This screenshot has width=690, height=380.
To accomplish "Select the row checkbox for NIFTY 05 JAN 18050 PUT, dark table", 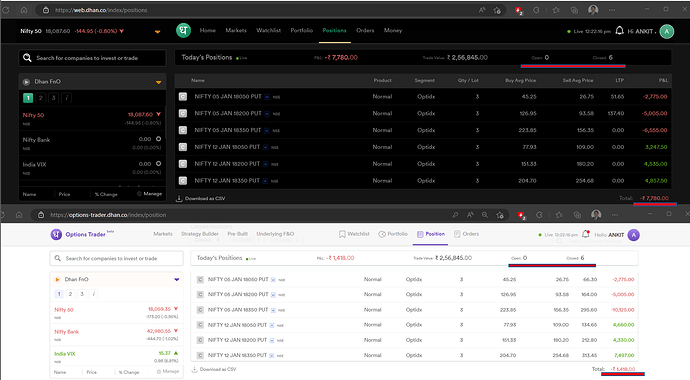I will pyautogui.click(x=183, y=96).
